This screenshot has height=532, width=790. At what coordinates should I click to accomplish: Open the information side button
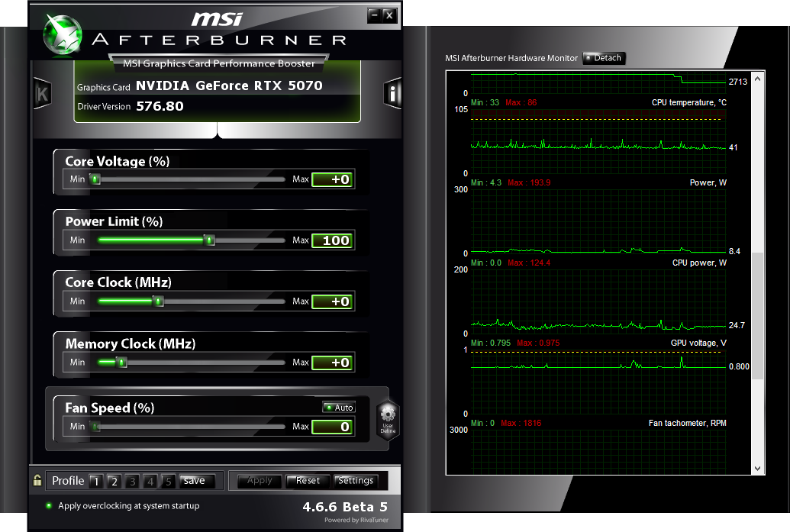coord(392,93)
